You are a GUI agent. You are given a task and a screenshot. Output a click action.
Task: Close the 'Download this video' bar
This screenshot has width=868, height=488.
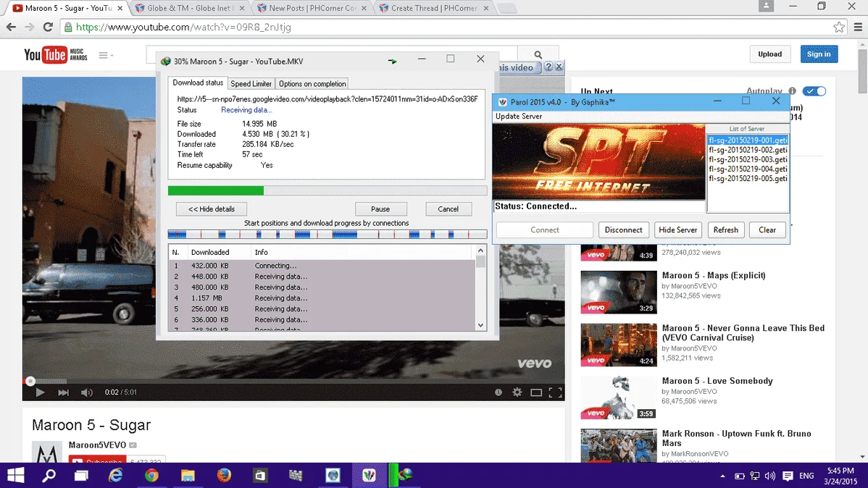(x=559, y=67)
